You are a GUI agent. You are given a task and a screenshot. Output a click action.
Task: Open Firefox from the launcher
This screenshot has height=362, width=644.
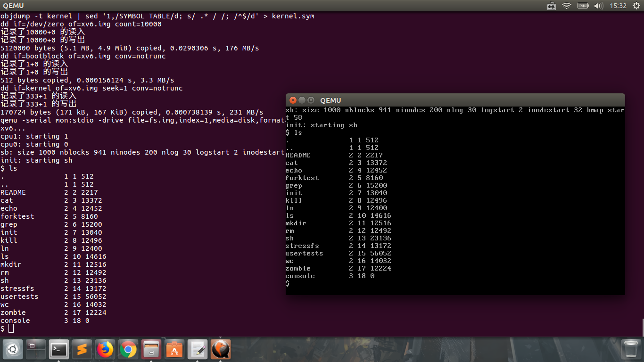coord(105,349)
